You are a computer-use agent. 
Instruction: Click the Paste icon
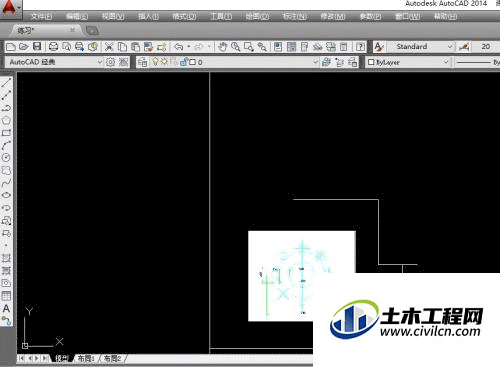135,47
